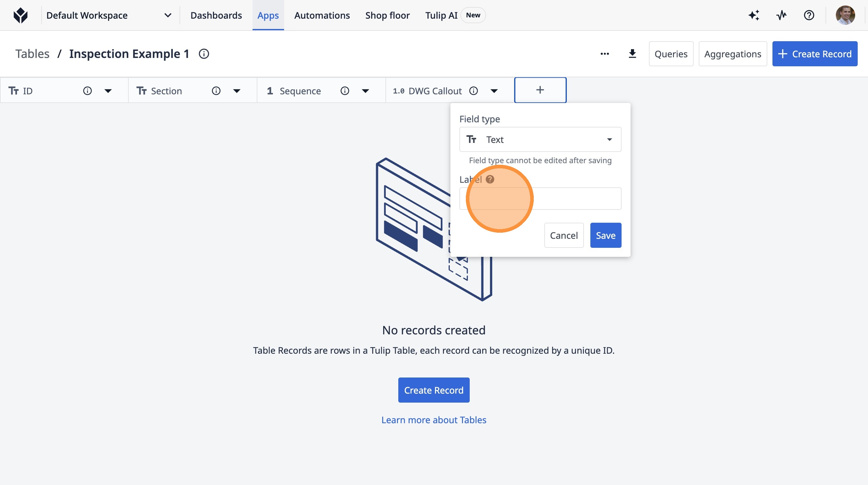Click the Label help tooltip icon
868x485 pixels.
tap(490, 179)
